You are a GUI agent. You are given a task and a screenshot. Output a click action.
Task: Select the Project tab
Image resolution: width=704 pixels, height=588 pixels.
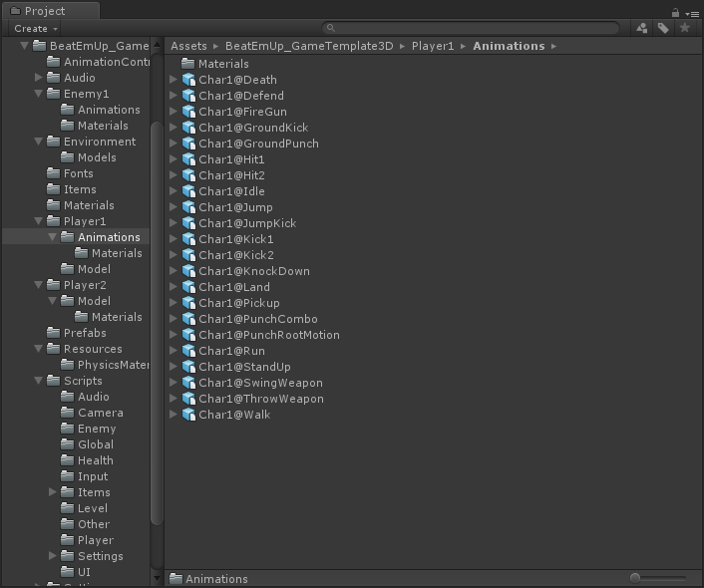[51, 11]
